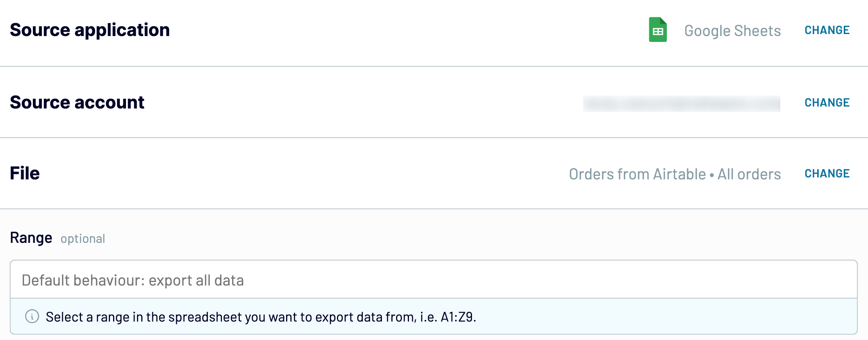868x340 pixels.
Task: Click the green Google Sheets icon
Action: pos(658,30)
